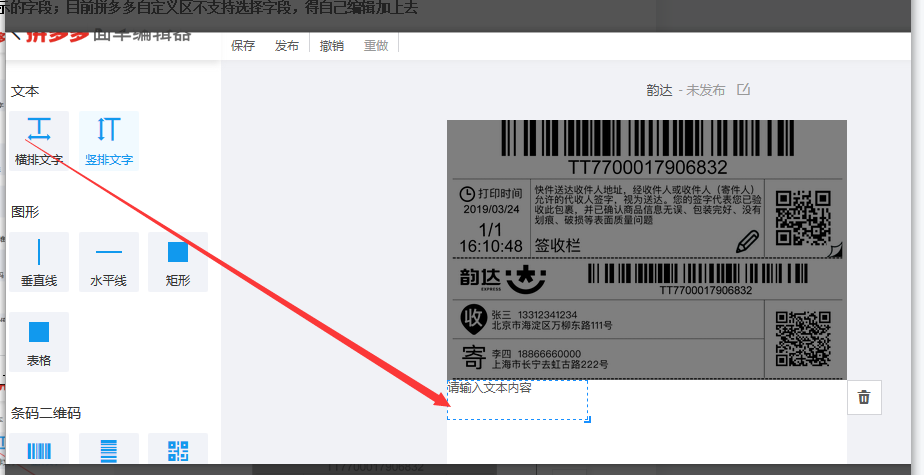Viewport: 924px width, 475px height.
Task: Click the 16:10:48 time text
Action: (x=491, y=246)
